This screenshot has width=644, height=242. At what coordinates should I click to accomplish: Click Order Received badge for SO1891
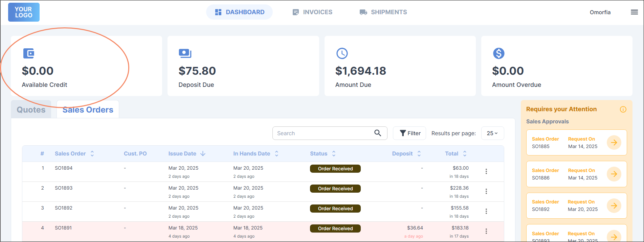pos(335,228)
